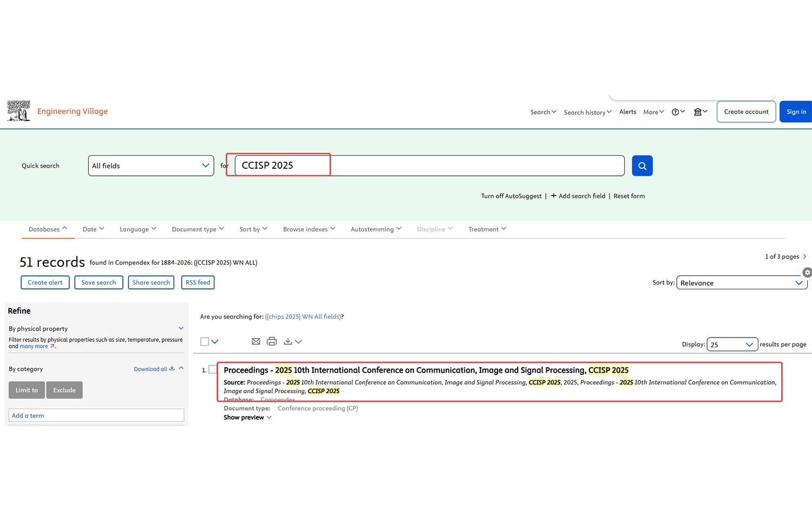
Task: Open the Document type filter menu
Action: coord(198,229)
